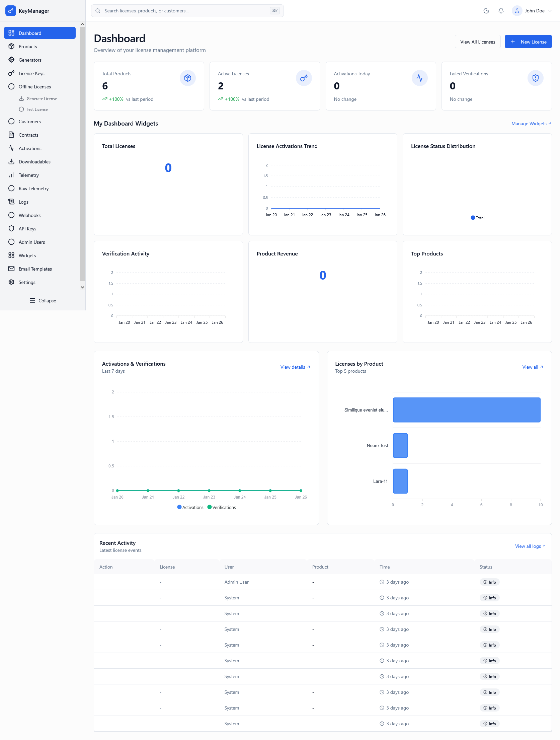Image resolution: width=560 pixels, height=740 pixels.
Task: Open Settings from the sidebar
Action: [27, 282]
